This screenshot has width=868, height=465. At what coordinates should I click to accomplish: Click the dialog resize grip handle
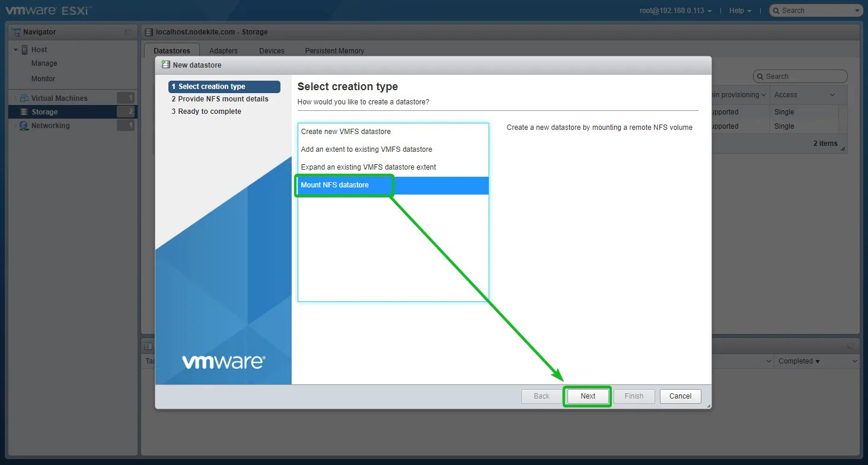707,405
